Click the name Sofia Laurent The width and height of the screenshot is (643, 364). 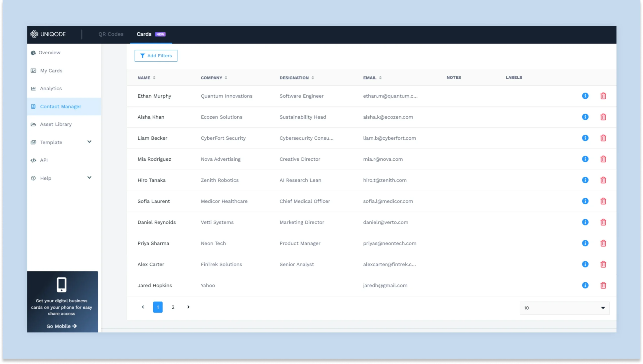point(154,201)
